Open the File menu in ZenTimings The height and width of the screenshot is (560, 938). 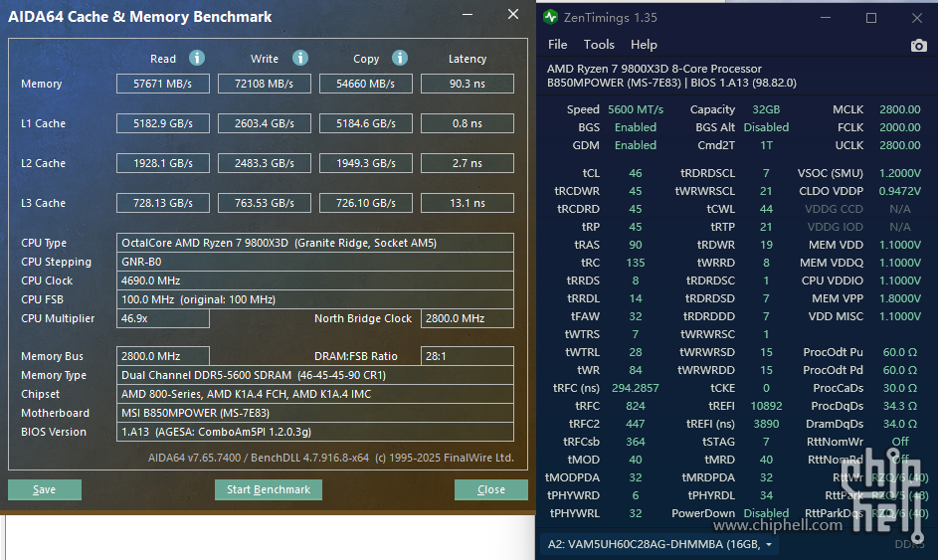click(557, 45)
